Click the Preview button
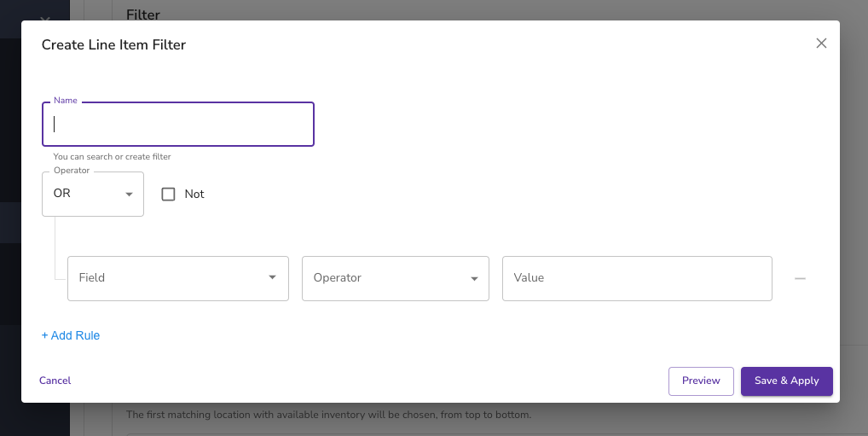The height and width of the screenshot is (436, 868). click(701, 381)
